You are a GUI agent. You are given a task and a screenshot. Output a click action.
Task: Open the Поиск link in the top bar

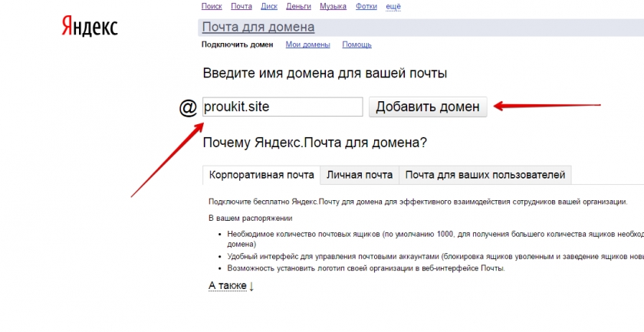[212, 6]
